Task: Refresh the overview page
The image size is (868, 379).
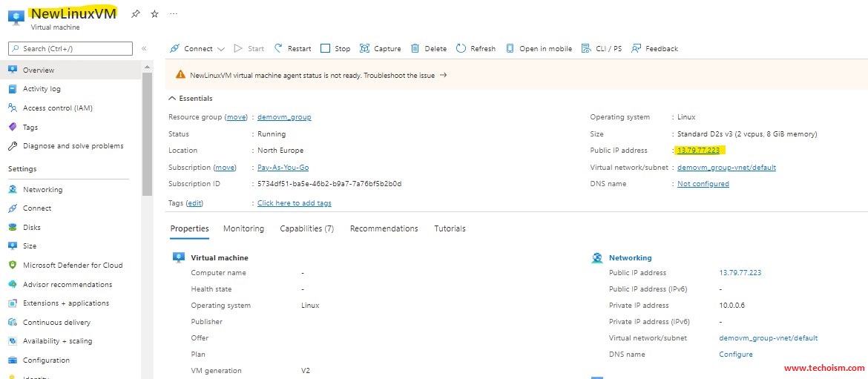Action: pyautogui.click(x=476, y=49)
